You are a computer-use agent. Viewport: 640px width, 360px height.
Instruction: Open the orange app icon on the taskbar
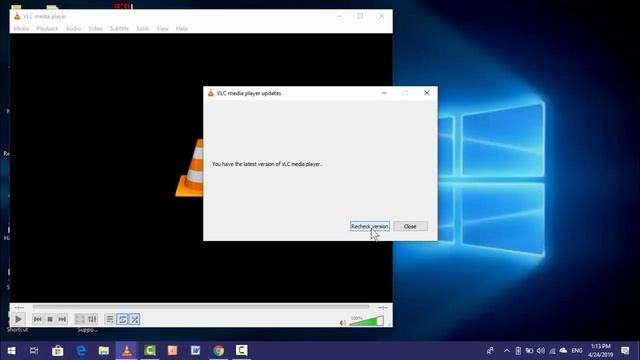point(173,351)
